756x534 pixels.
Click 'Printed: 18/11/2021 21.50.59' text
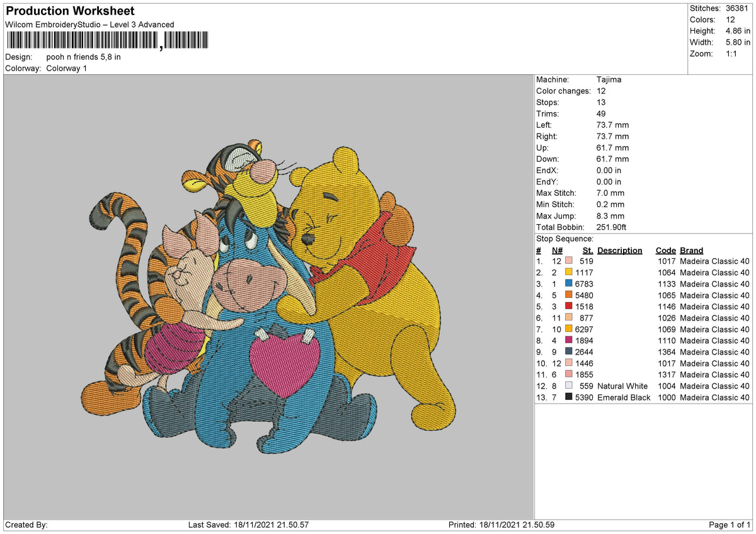501,525
